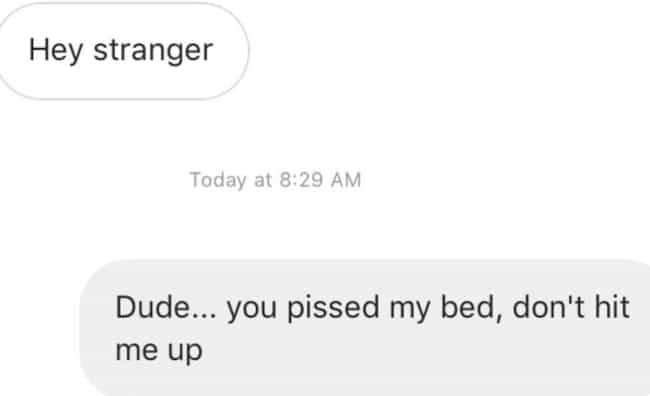Click the word "at" in timestamp

[263, 181]
